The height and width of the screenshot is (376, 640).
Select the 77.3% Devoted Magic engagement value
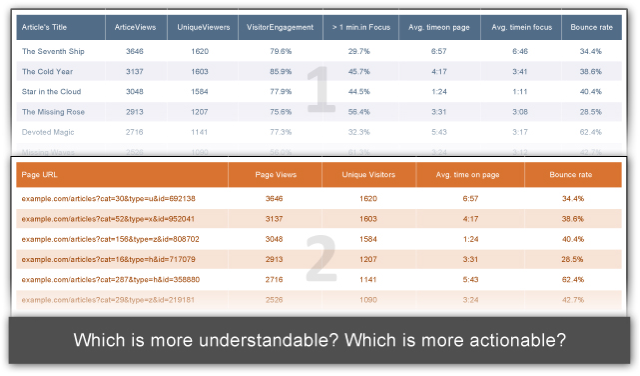280,132
